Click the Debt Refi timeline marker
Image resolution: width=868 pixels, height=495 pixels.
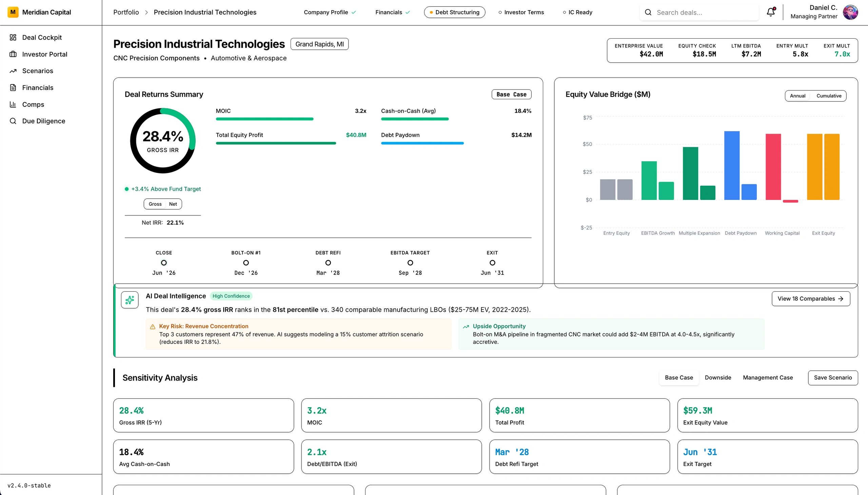point(328,263)
